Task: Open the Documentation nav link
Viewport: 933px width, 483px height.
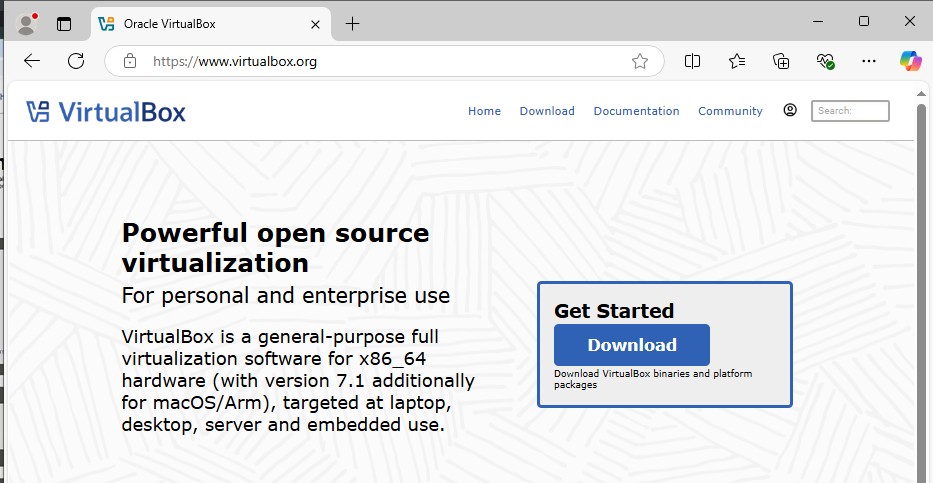Action: click(637, 111)
